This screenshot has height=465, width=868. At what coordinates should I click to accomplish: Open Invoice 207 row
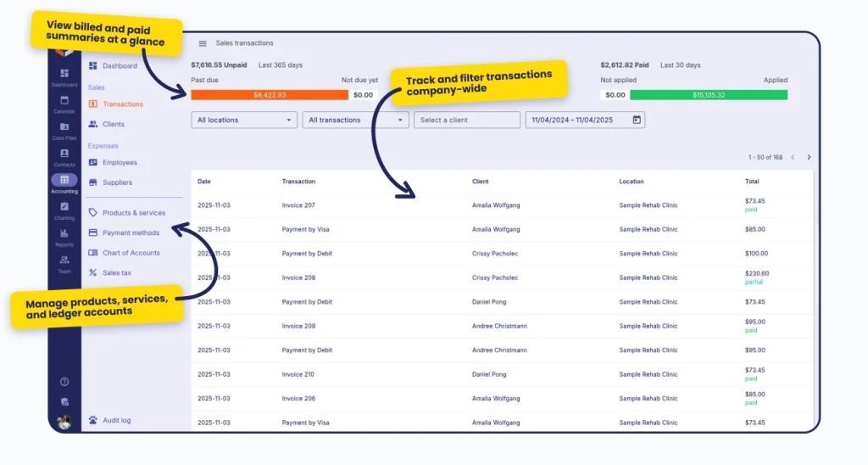click(502, 205)
